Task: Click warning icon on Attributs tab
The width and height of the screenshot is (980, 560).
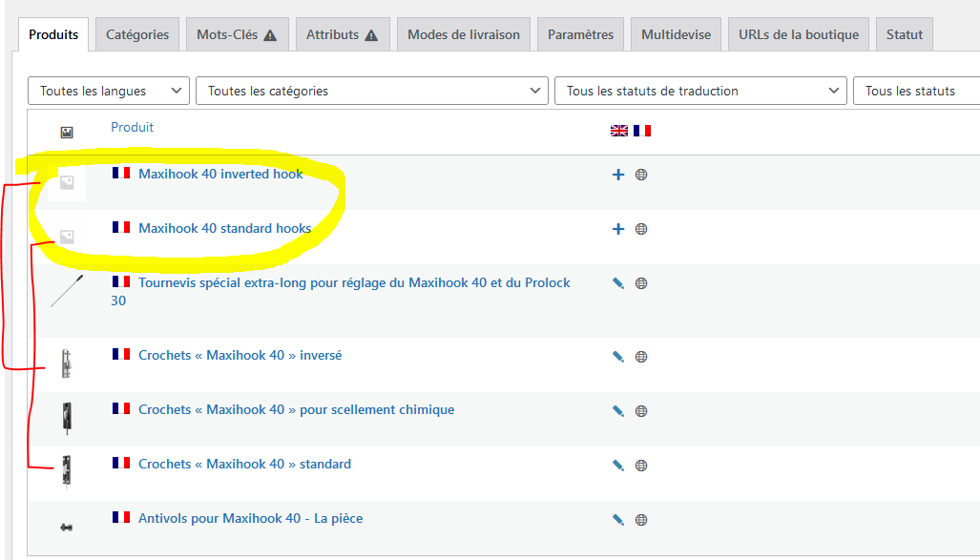Action: pos(371,35)
